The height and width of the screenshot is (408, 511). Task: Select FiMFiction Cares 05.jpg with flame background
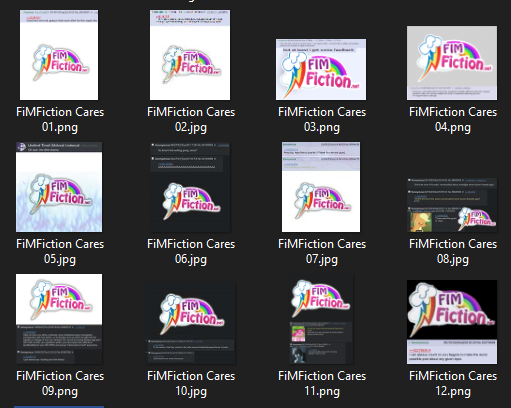click(x=59, y=187)
